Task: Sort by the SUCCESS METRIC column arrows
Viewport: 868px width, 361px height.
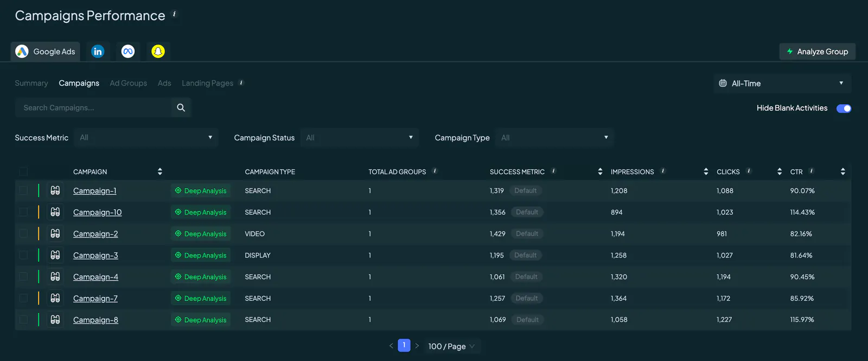Action: tap(600, 172)
